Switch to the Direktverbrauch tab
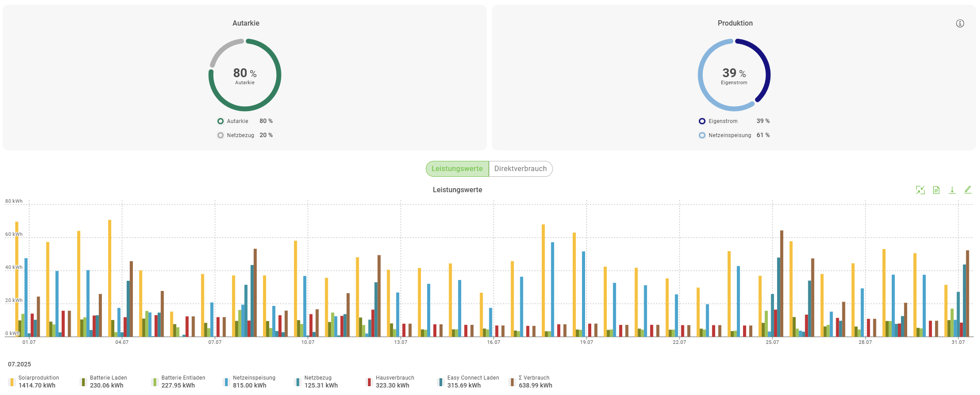 pyautogui.click(x=520, y=169)
